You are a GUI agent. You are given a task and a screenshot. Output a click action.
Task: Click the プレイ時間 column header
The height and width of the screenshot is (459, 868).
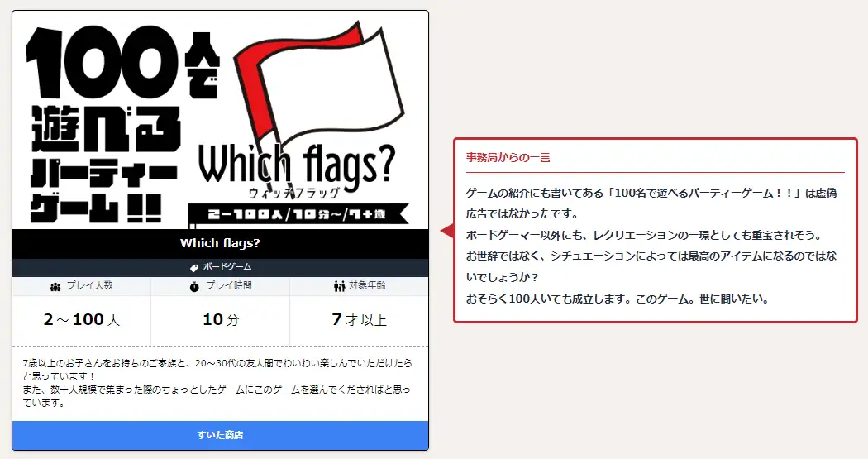click(221, 285)
